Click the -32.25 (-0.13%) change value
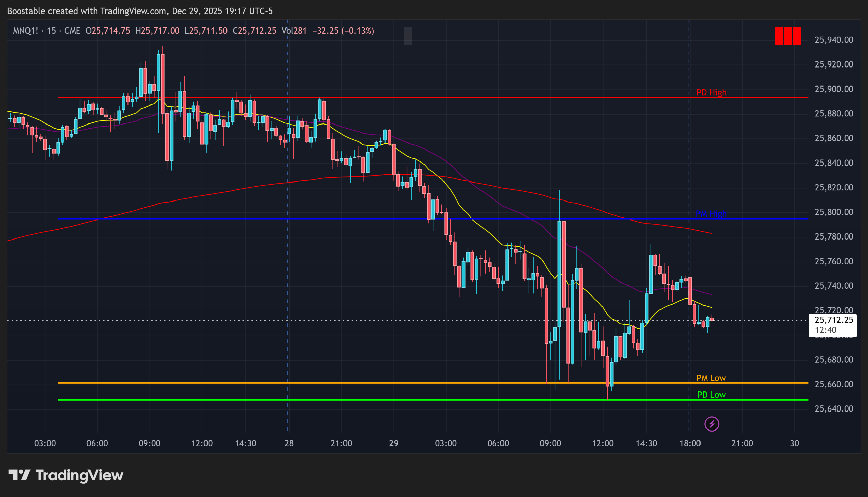 (x=343, y=31)
